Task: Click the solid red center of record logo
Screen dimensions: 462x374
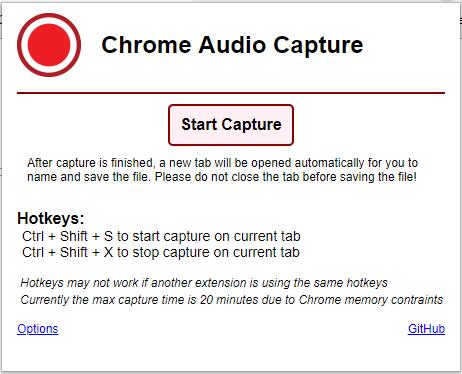Action: pyautogui.click(x=49, y=45)
